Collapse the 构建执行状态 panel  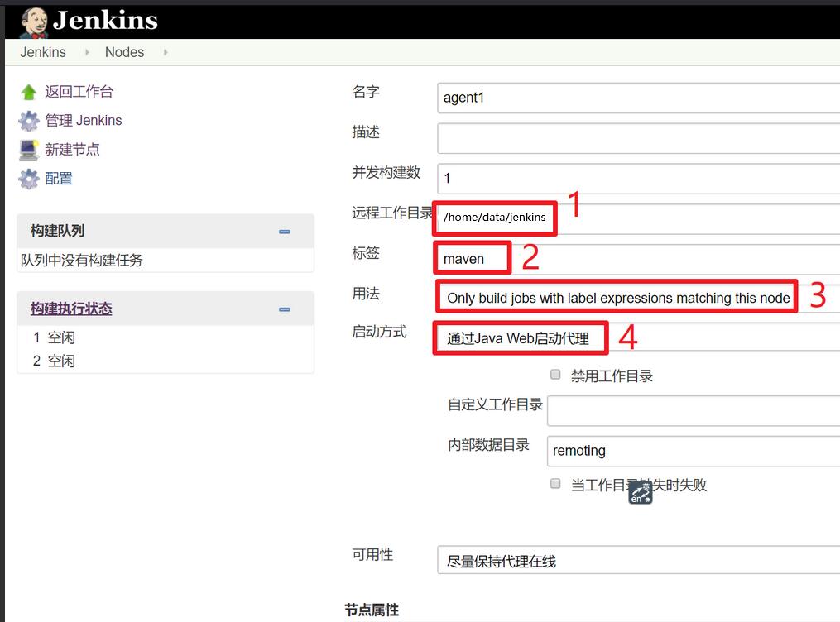coord(285,309)
